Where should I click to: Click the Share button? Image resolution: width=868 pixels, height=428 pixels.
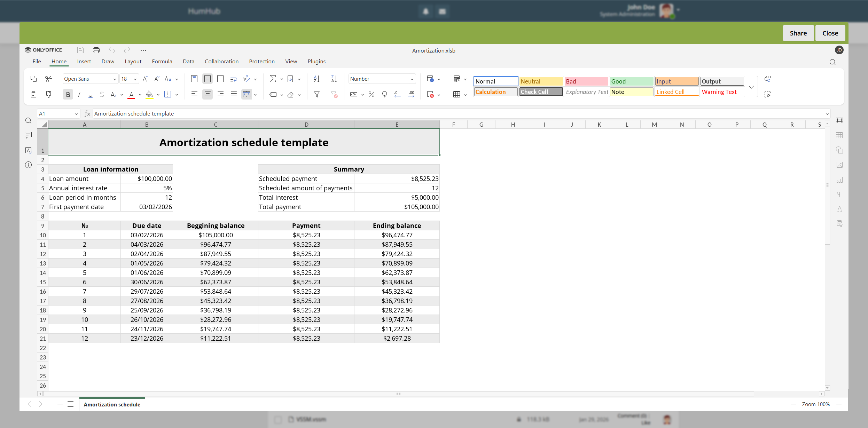tap(798, 33)
